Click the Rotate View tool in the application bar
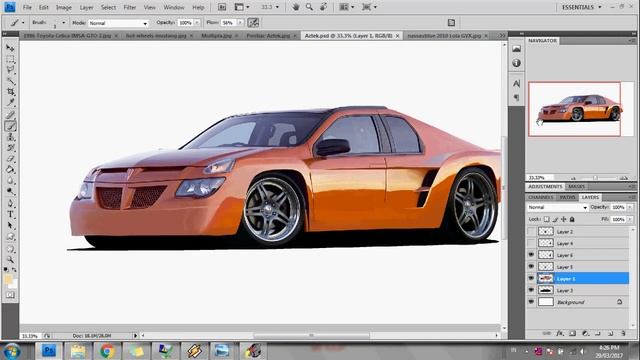640x360 pixels. click(x=323, y=7)
